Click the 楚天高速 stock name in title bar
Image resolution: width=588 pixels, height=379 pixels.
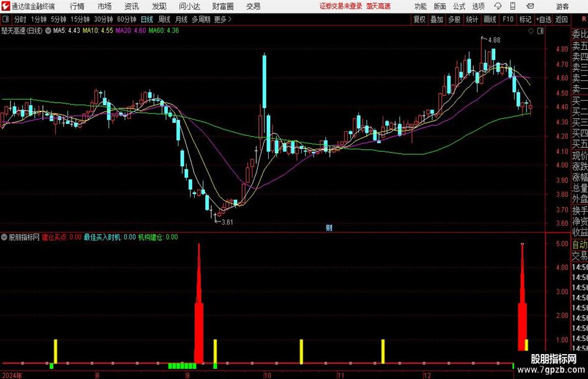click(379, 6)
